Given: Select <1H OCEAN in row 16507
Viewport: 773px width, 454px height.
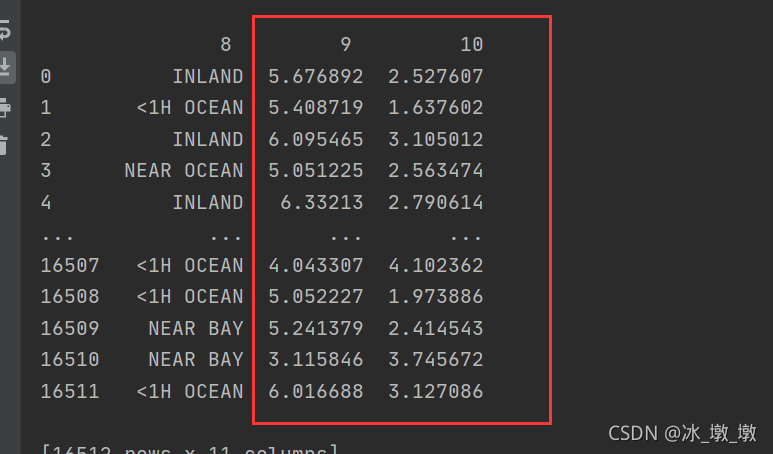Looking at the screenshot, I should pyautogui.click(x=190, y=266).
